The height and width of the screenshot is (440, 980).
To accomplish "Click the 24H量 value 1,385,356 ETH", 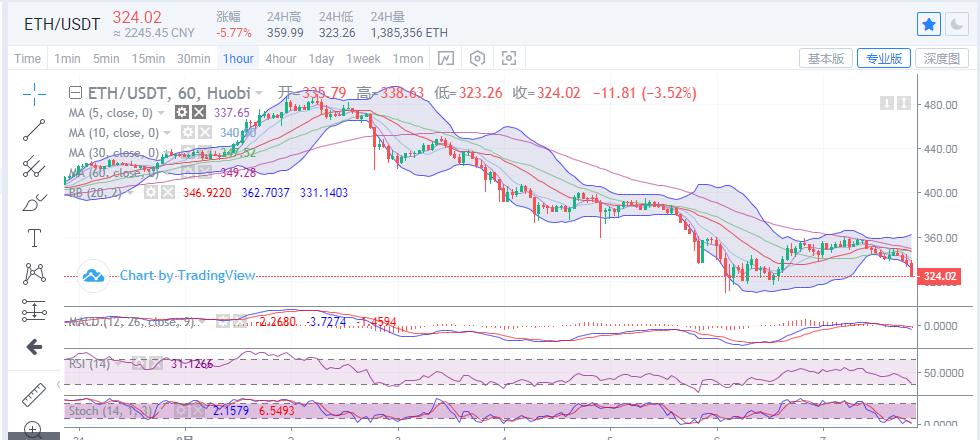I will [409, 32].
